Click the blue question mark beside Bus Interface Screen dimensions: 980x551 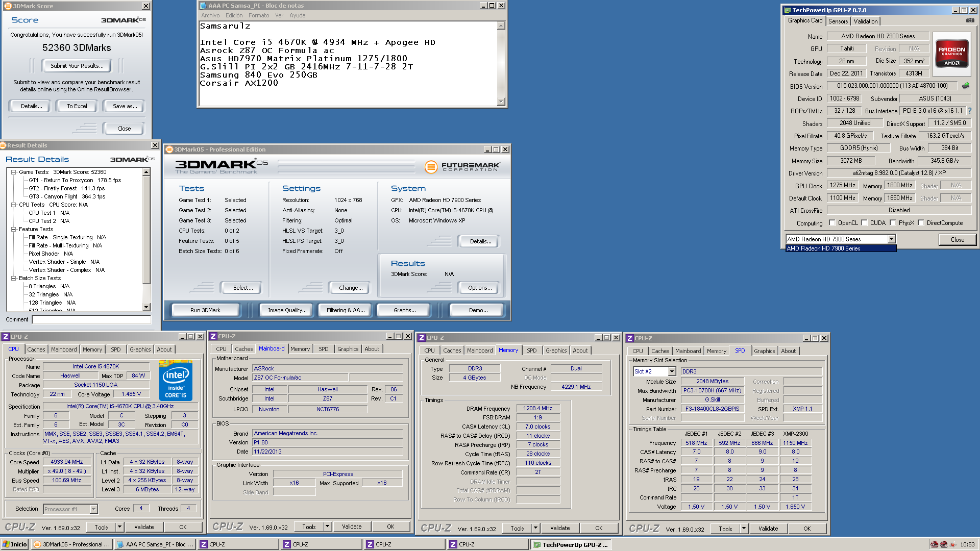tap(970, 111)
